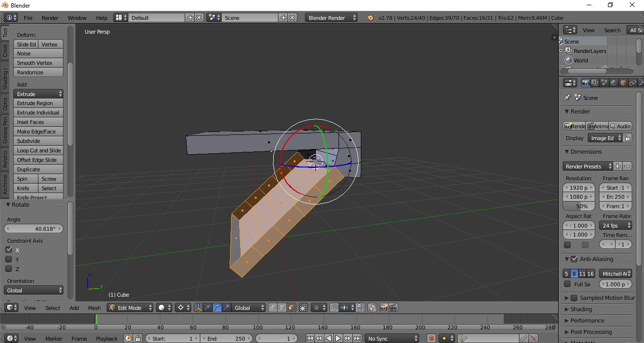This screenshot has width=644, height=343.
Task: Enable Full Sample checkbox
Action: (x=567, y=284)
